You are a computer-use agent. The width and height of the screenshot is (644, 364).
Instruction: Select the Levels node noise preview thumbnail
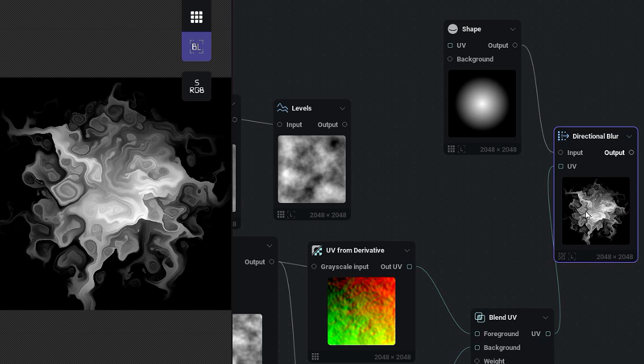pos(312,169)
